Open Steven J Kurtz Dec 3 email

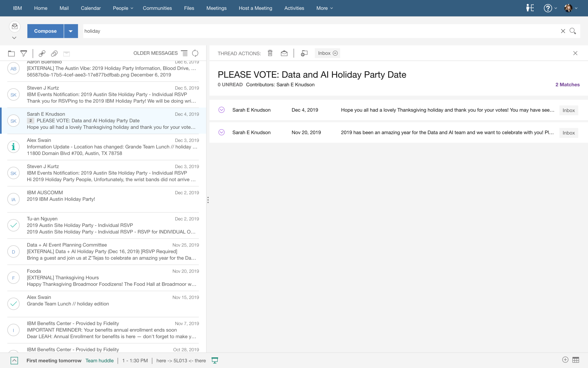click(x=103, y=173)
